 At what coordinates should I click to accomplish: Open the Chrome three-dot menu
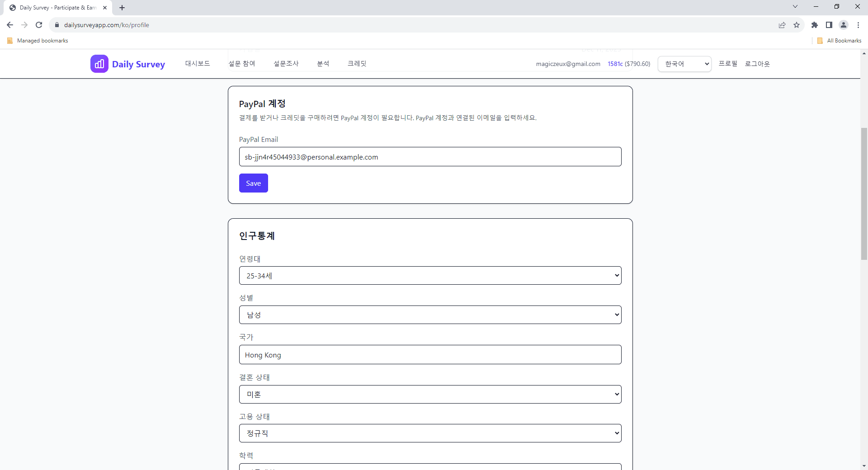[858, 25]
